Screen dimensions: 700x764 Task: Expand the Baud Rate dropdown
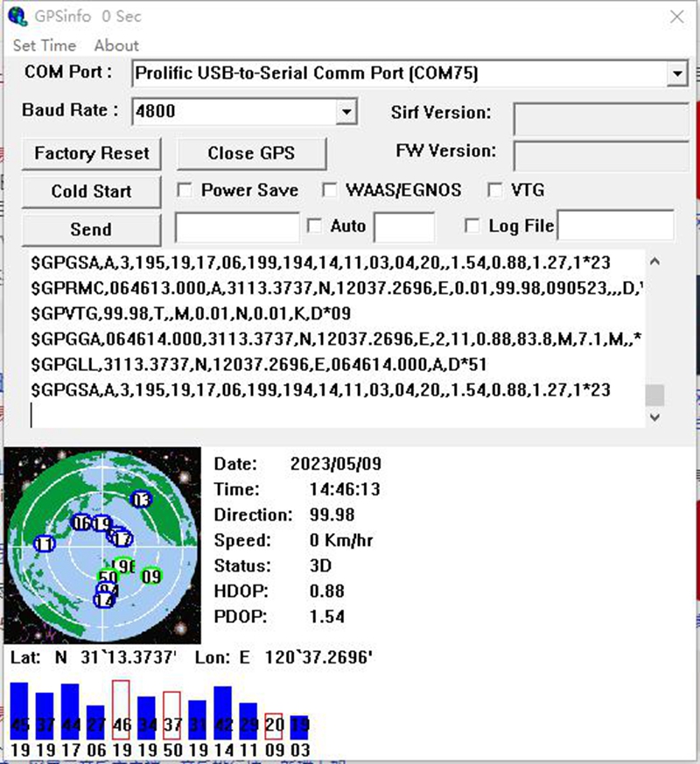click(x=347, y=111)
